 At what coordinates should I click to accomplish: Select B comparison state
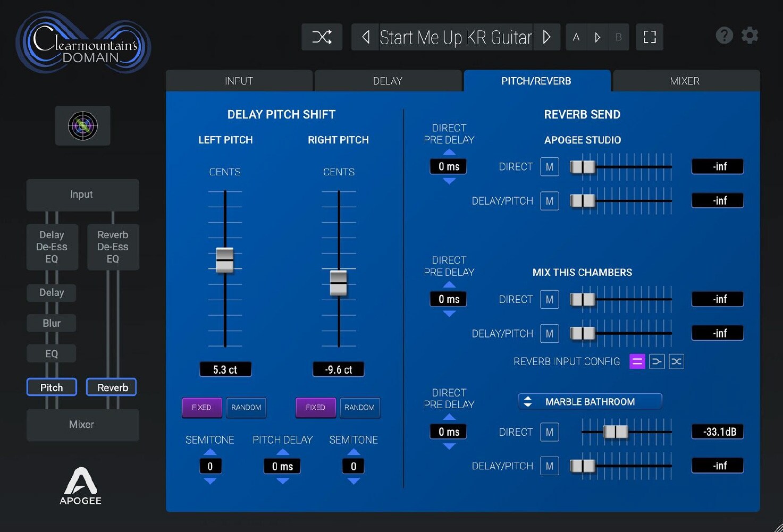(619, 37)
